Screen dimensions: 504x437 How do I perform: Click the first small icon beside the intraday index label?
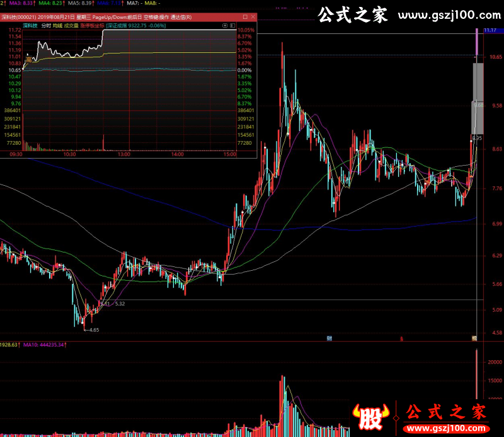[x=225, y=25]
